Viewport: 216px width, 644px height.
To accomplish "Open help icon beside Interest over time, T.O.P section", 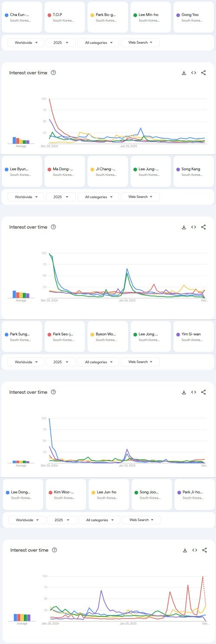I will [x=53, y=73].
